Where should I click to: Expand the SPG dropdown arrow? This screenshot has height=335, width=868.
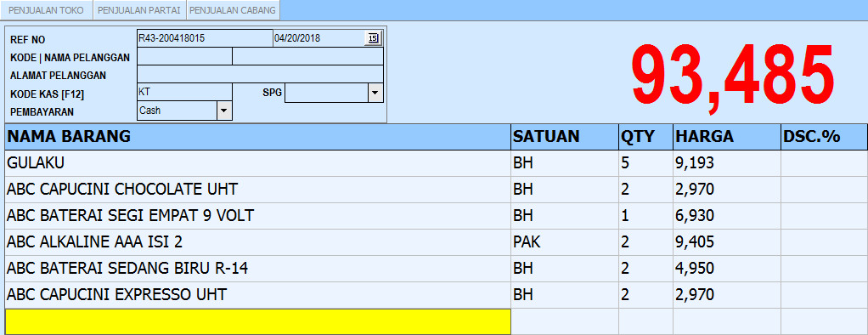[375, 93]
